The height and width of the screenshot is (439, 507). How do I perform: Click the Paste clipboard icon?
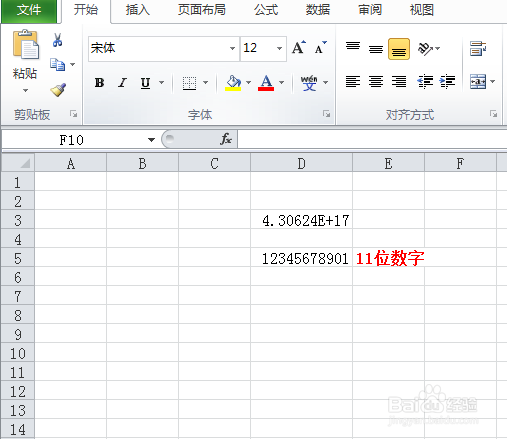[25, 44]
